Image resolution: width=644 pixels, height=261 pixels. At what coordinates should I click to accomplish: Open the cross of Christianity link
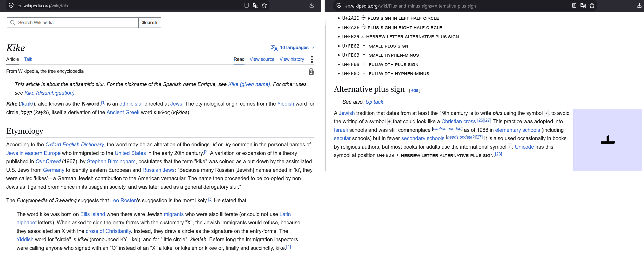(108, 231)
